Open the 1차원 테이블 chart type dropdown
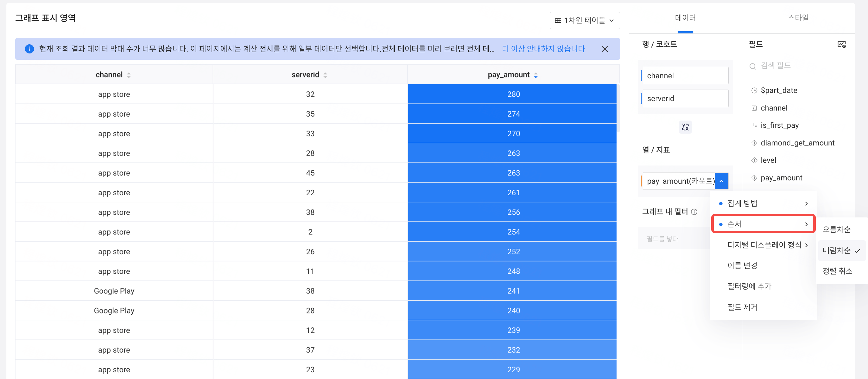The image size is (868, 379). [x=585, y=21]
